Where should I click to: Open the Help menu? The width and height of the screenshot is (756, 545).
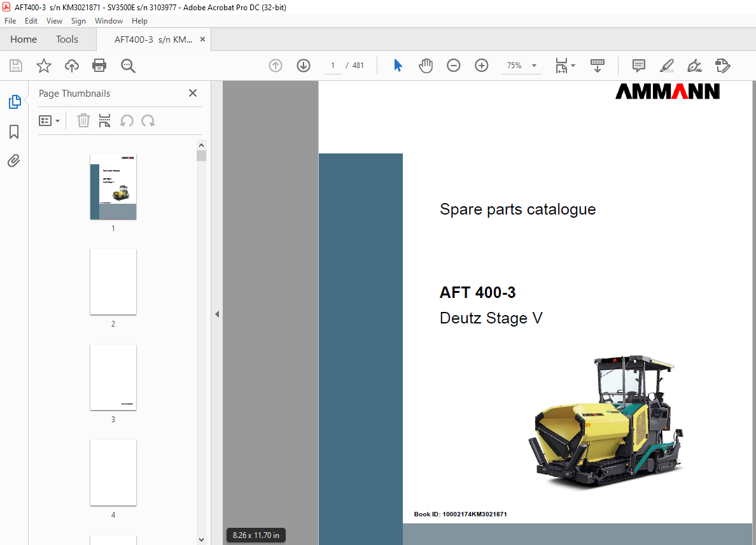pos(139,21)
